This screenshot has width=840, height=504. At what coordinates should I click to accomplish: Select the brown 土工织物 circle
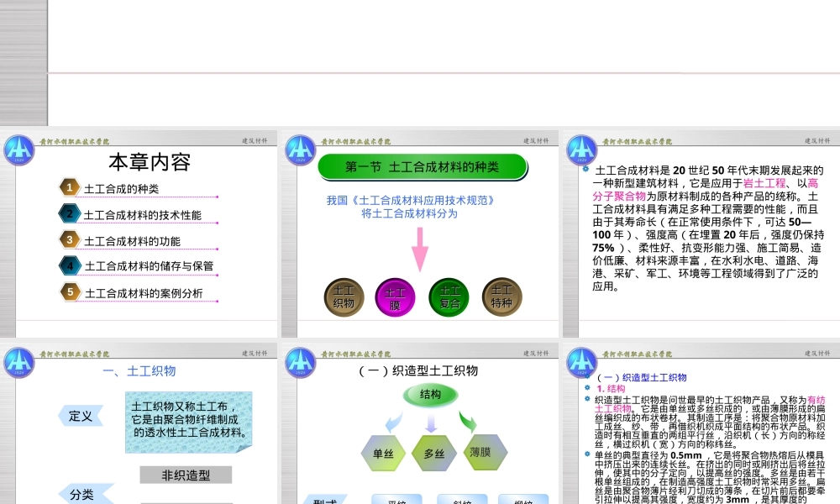pyautogui.click(x=344, y=297)
